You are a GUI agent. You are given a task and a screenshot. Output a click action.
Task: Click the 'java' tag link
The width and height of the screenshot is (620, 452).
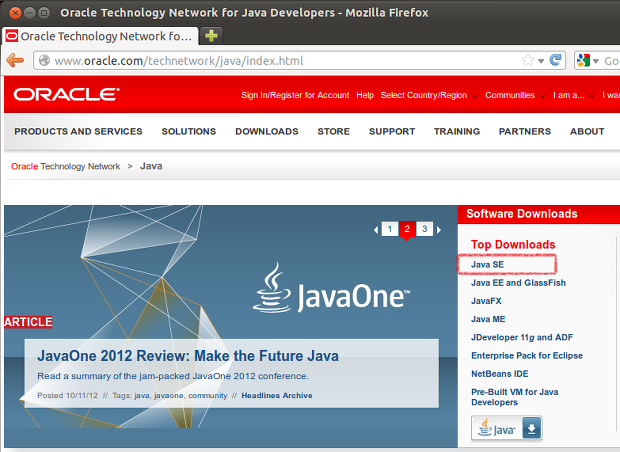pos(142,395)
